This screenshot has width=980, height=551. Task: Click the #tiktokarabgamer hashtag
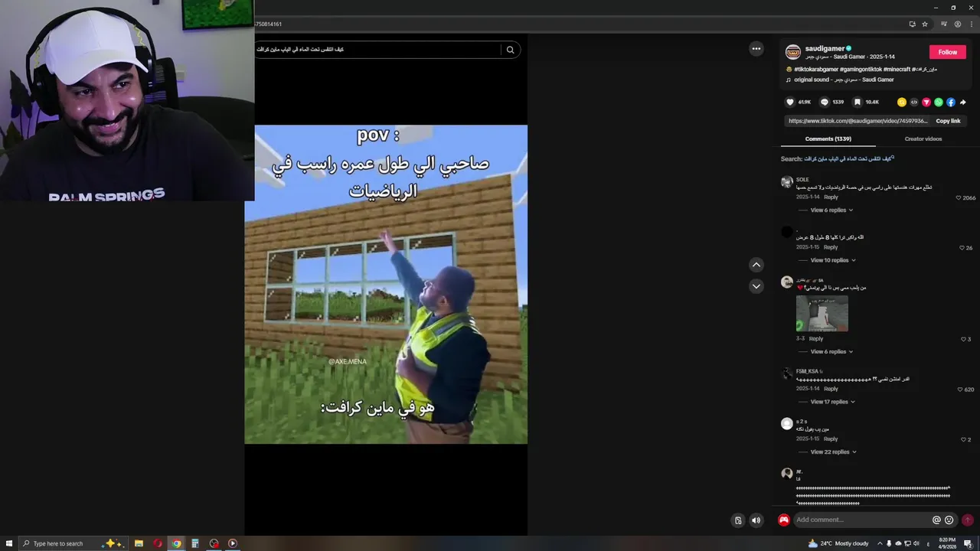[816, 70]
